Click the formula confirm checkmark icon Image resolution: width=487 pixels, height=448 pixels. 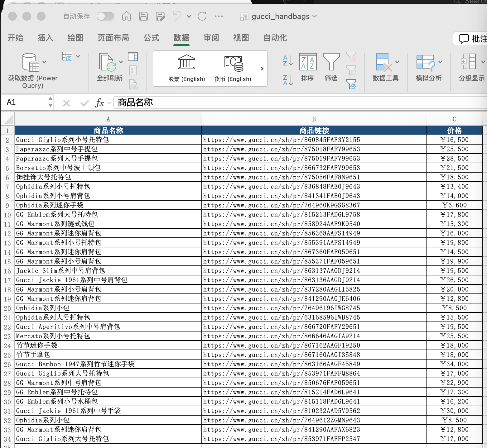tap(84, 103)
